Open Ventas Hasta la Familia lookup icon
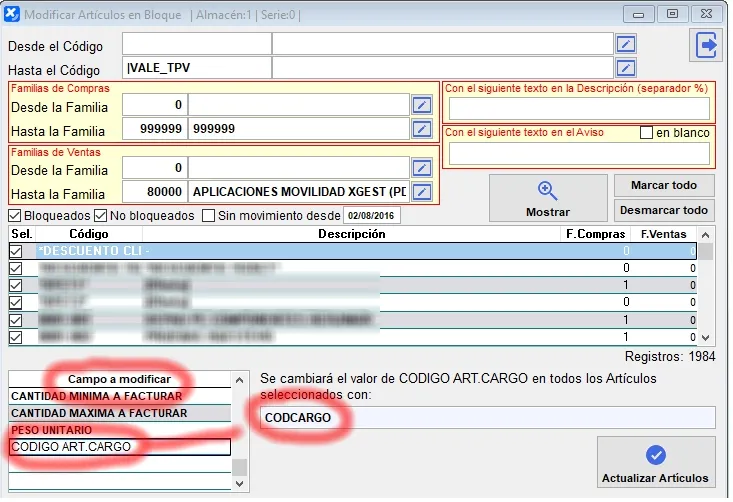The image size is (733, 502). coord(422,192)
